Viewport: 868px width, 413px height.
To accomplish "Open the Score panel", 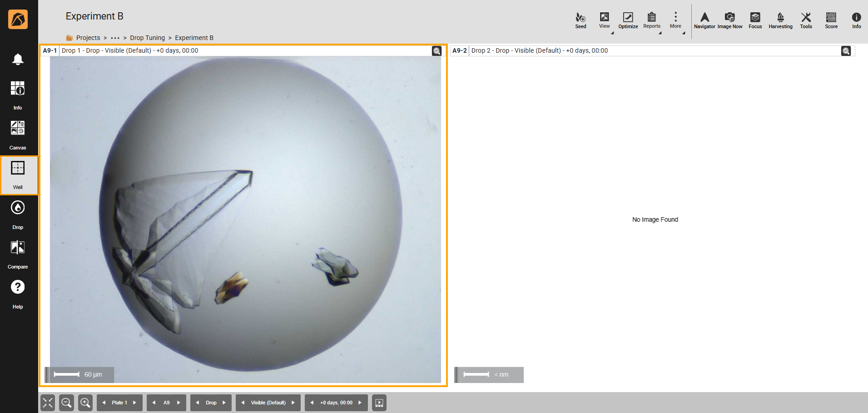I will click(831, 20).
